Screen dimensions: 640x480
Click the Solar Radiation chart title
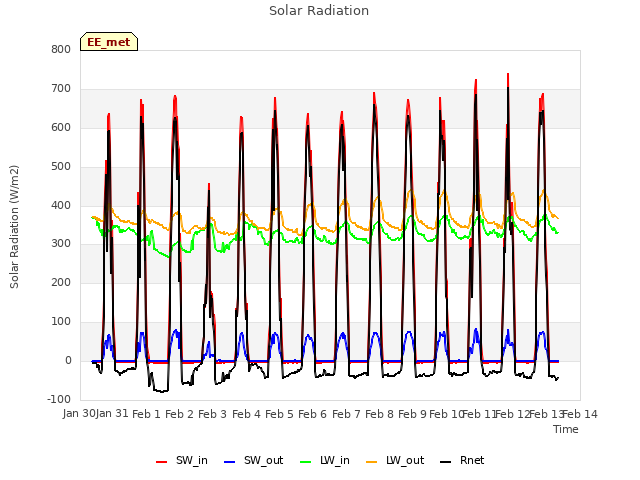(319, 11)
